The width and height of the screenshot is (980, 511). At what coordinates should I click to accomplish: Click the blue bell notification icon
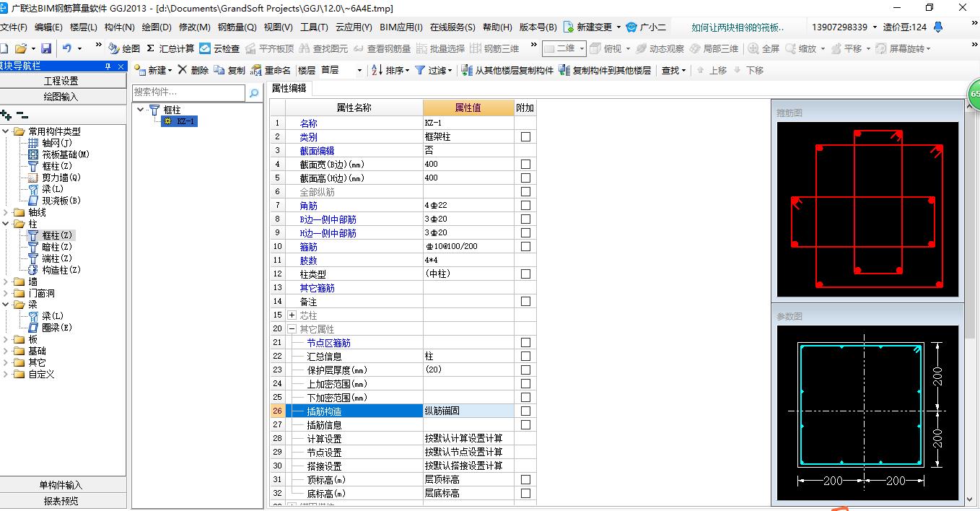(938, 27)
